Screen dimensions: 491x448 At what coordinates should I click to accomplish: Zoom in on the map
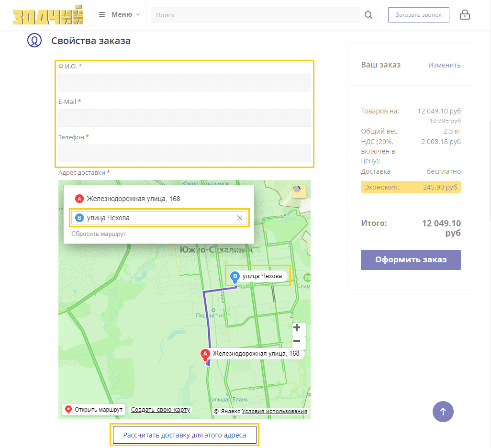click(297, 328)
